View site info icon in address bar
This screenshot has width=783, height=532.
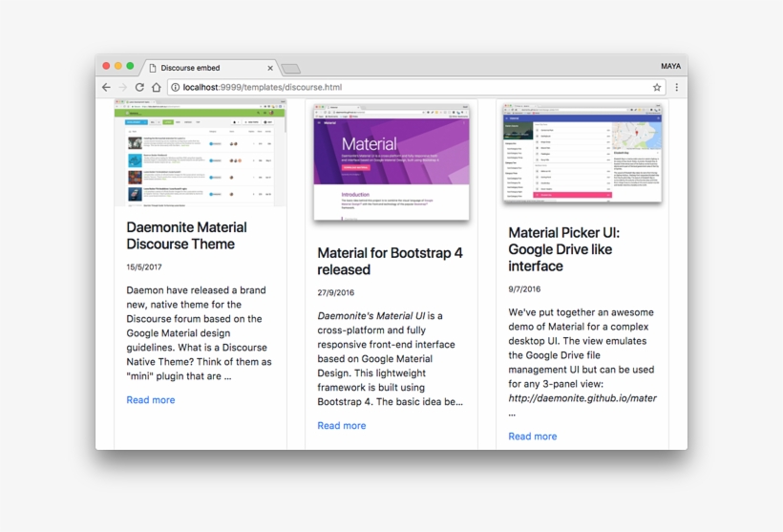[x=176, y=87]
